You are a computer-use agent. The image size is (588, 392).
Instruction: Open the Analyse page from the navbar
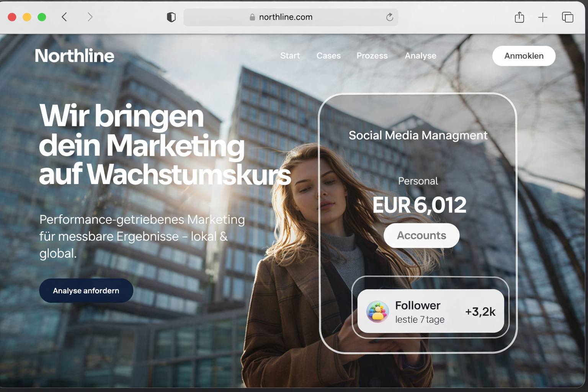click(420, 56)
